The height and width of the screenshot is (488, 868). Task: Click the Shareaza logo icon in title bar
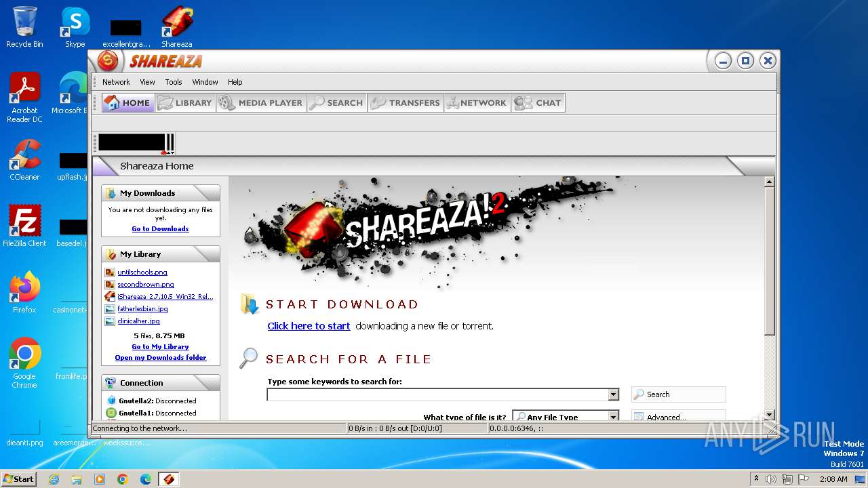107,61
